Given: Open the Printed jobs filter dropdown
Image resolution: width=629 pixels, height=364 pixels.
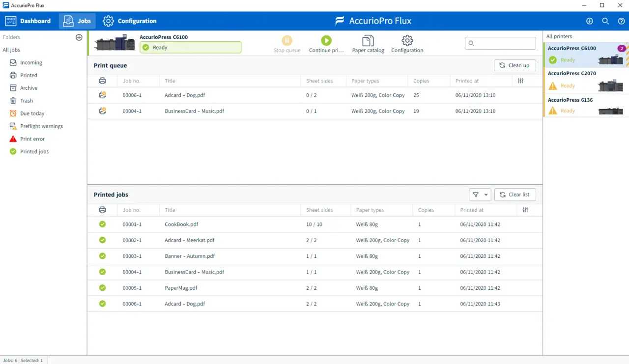Looking at the screenshot, I should (480, 195).
